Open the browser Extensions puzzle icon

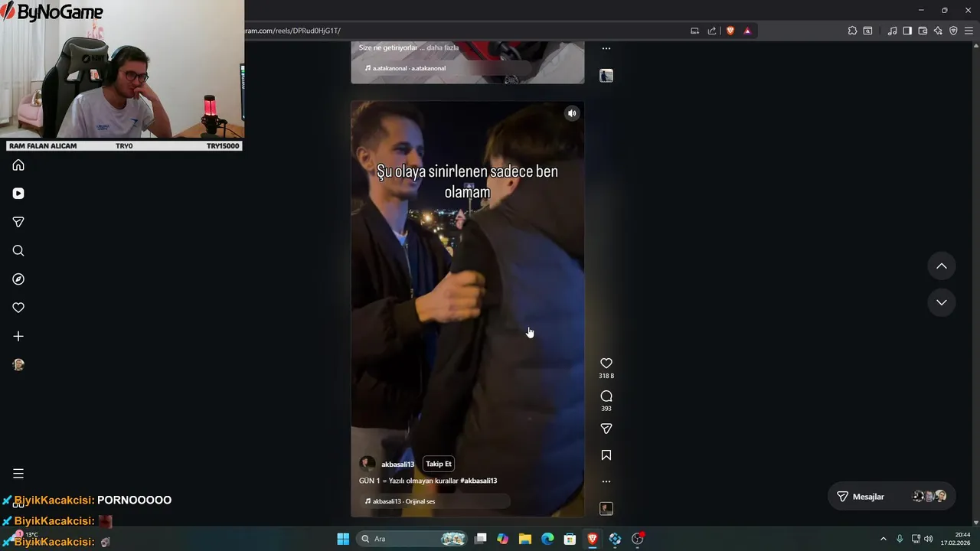852,31
